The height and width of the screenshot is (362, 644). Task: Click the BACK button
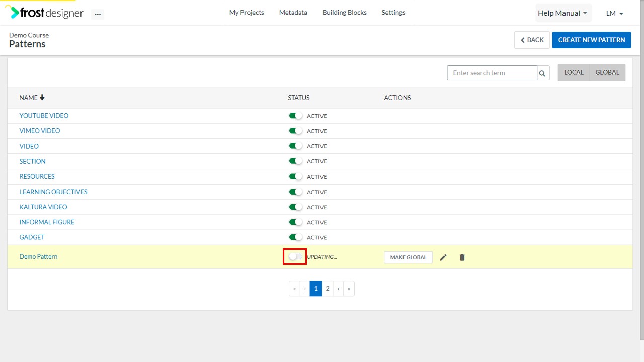(532, 40)
